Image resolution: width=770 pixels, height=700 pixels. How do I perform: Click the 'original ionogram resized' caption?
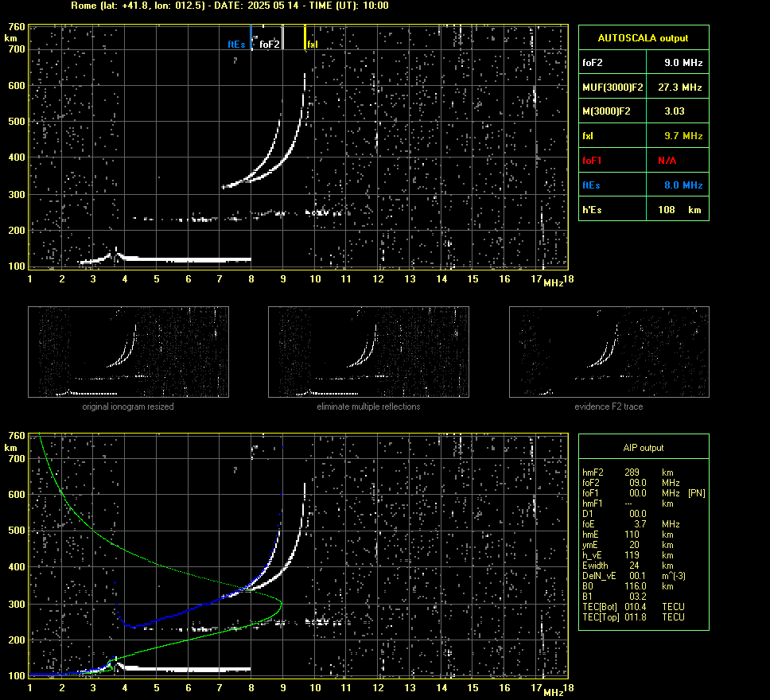[x=128, y=406]
